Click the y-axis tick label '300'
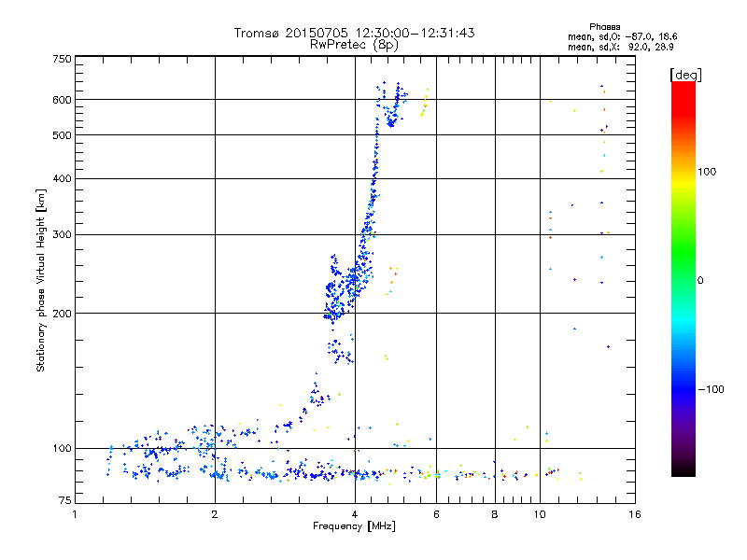This screenshot has width=747, height=560. [x=62, y=235]
